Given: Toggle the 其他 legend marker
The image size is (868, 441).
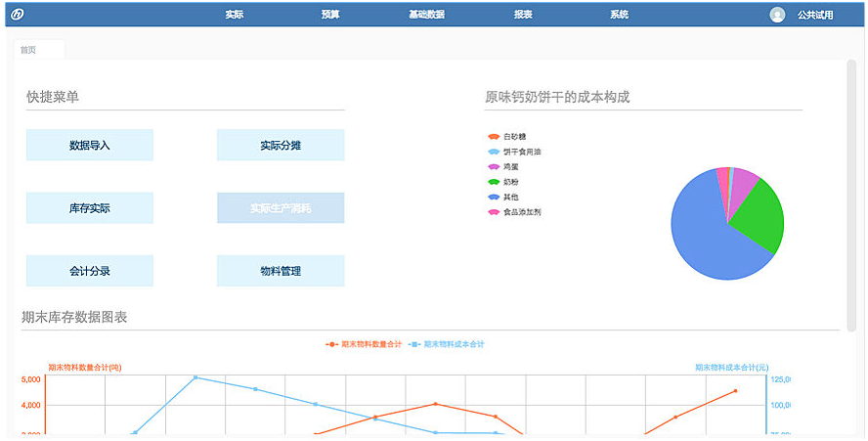Looking at the screenshot, I should (x=494, y=197).
